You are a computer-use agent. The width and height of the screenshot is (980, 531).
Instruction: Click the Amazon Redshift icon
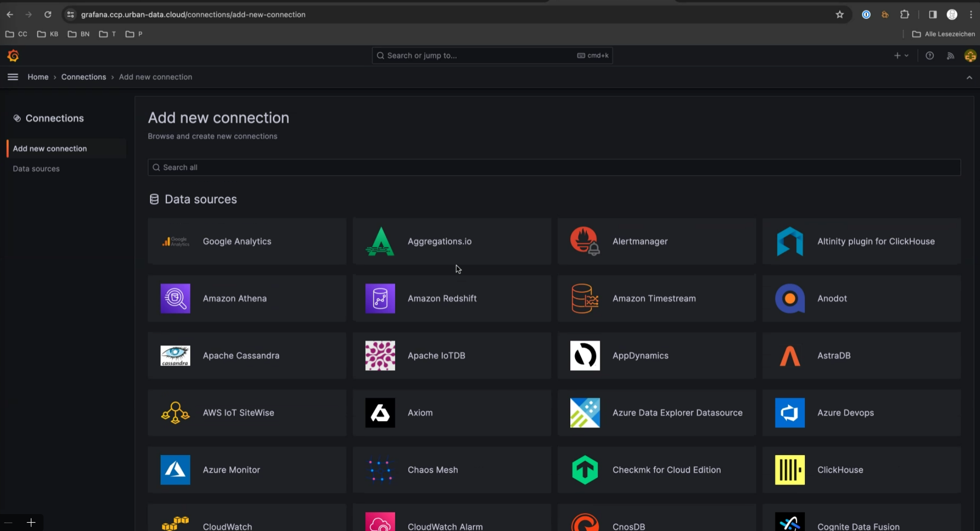click(x=380, y=298)
